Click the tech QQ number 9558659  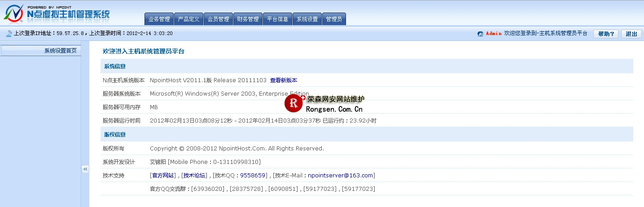[254, 176]
